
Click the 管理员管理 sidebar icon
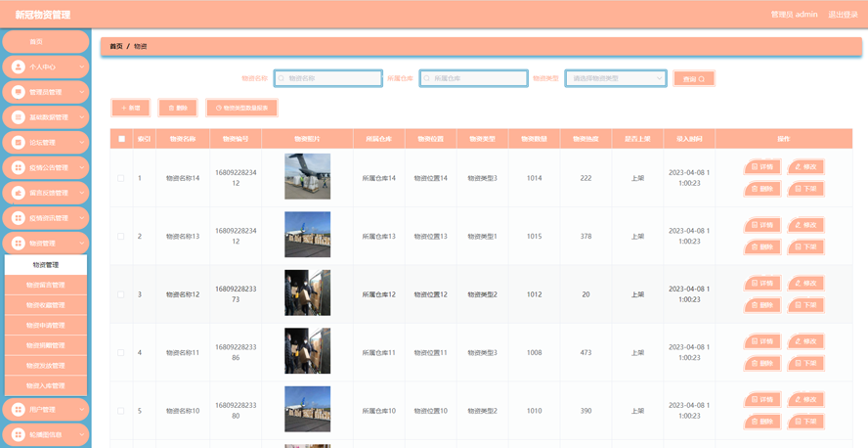tap(19, 92)
